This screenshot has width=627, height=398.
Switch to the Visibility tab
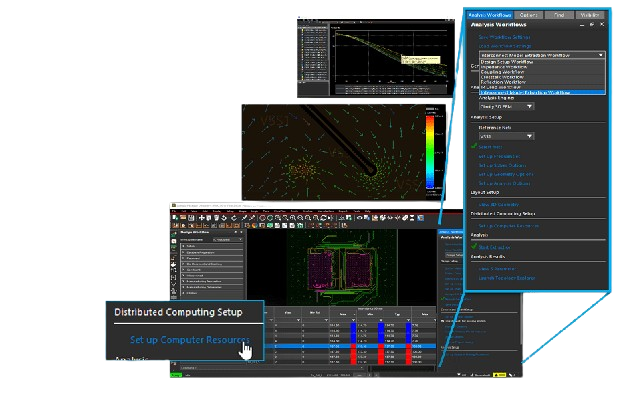[x=590, y=15]
